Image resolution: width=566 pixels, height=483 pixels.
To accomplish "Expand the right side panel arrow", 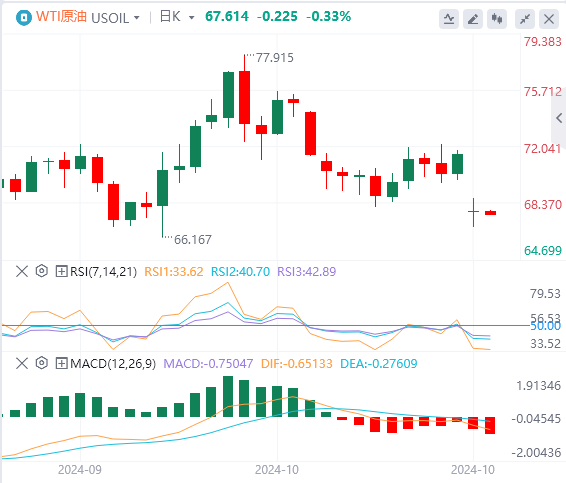I will [x=559, y=118].
